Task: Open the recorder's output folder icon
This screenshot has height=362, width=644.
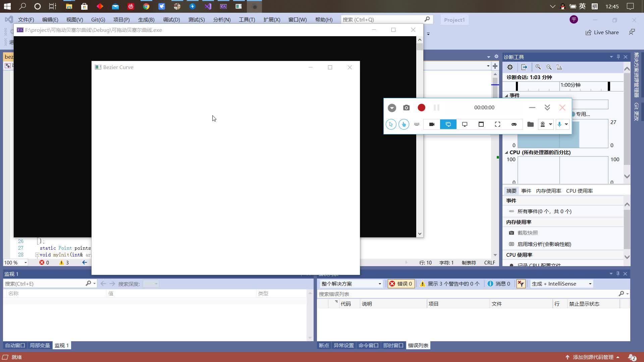Action: 530,124
